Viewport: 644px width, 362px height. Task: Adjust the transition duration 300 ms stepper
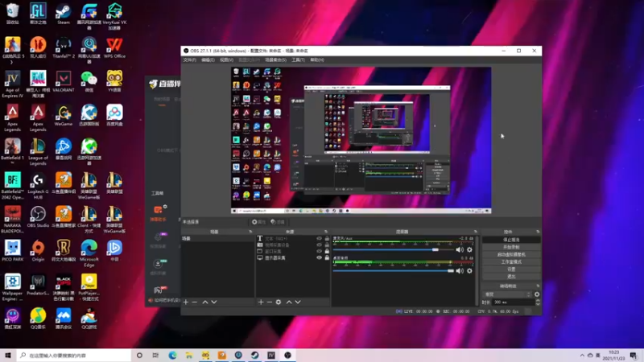[x=538, y=302]
